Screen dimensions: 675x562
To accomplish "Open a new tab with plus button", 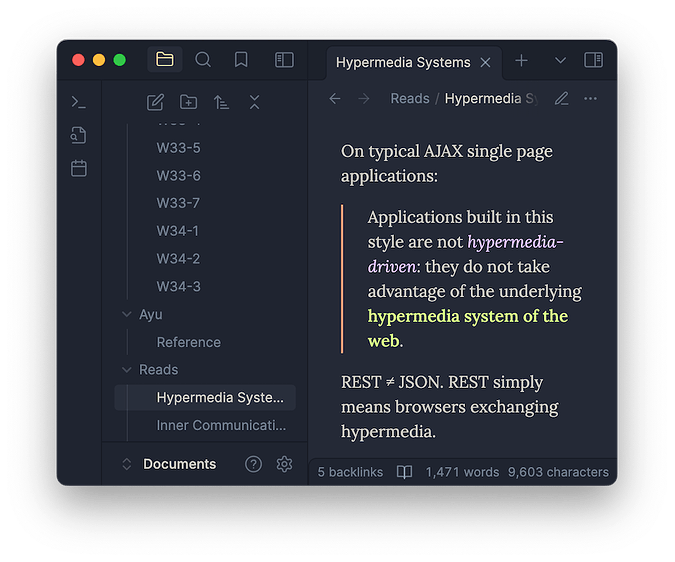I will (x=521, y=61).
